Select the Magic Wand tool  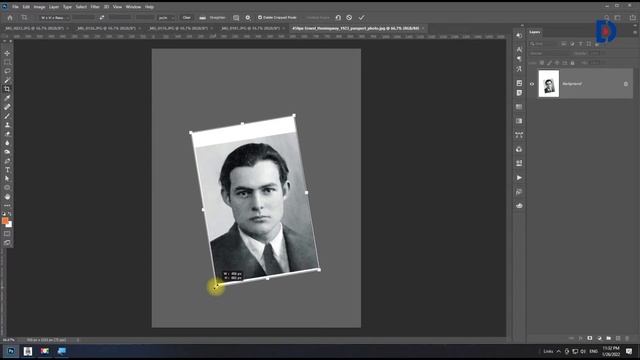(x=7, y=80)
